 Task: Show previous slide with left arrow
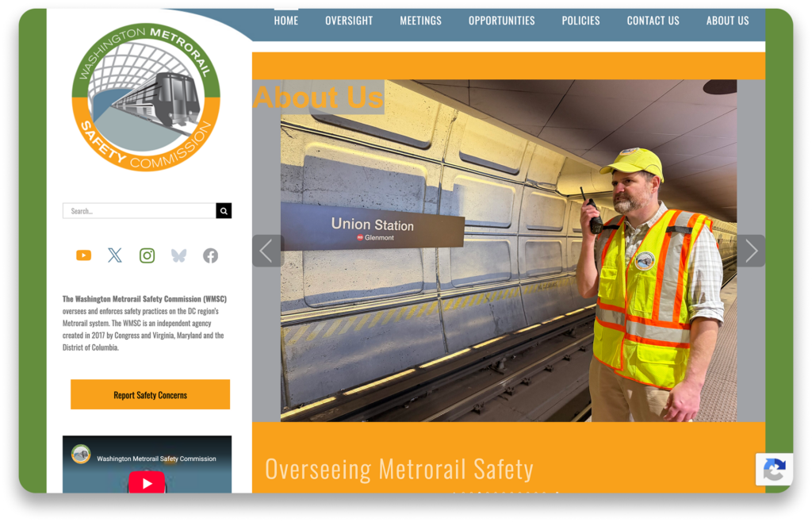point(266,251)
